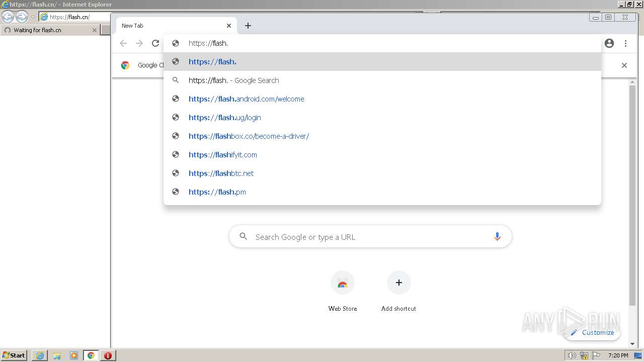Open the Windows Start menu
The height and width of the screenshot is (362, 644).
point(14,355)
